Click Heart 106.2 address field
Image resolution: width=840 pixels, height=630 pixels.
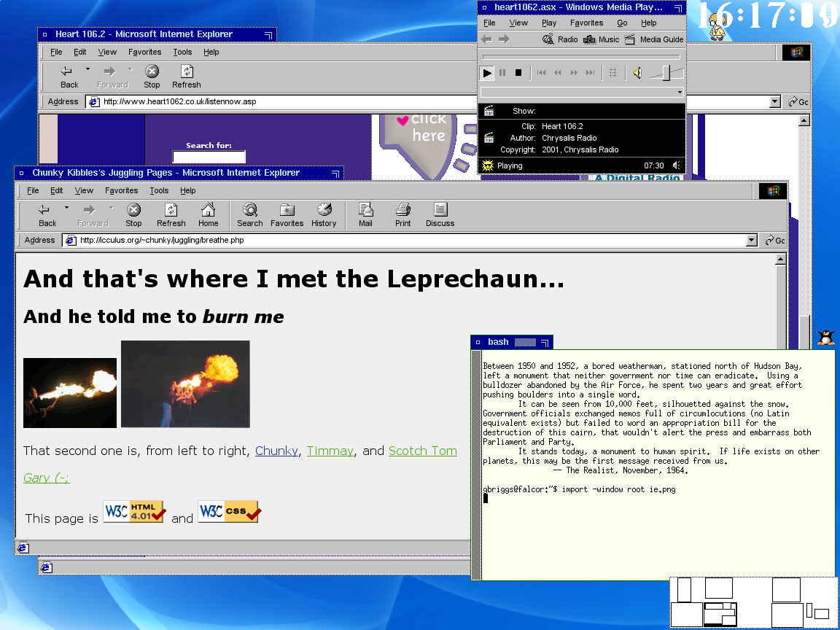pyautogui.click(x=283, y=102)
